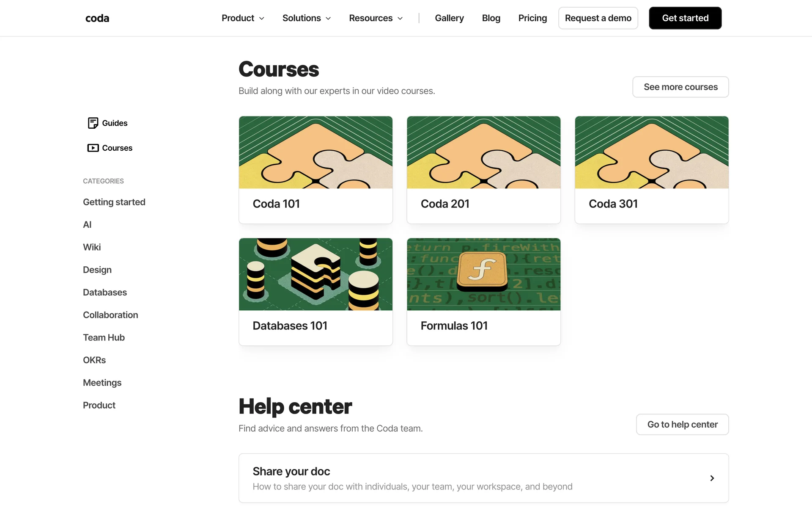
Task: Expand the Solutions dropdown menu
Action: (x=307, y=18)
